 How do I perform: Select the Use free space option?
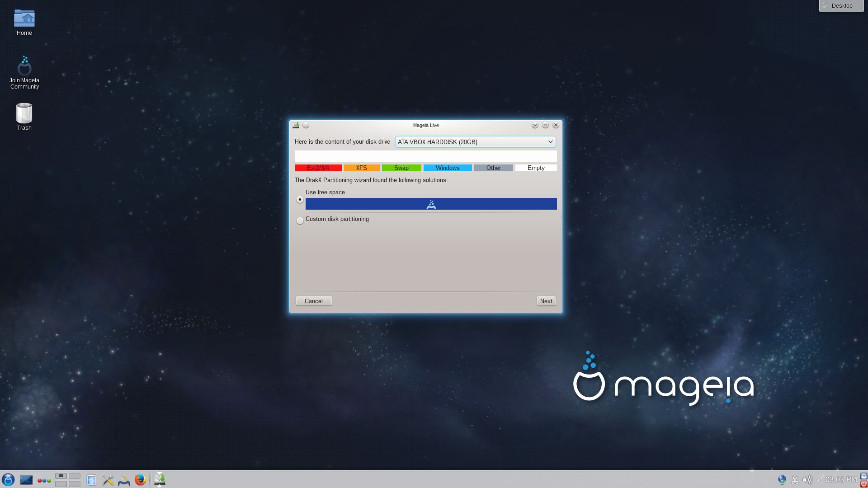click(300, 199)
